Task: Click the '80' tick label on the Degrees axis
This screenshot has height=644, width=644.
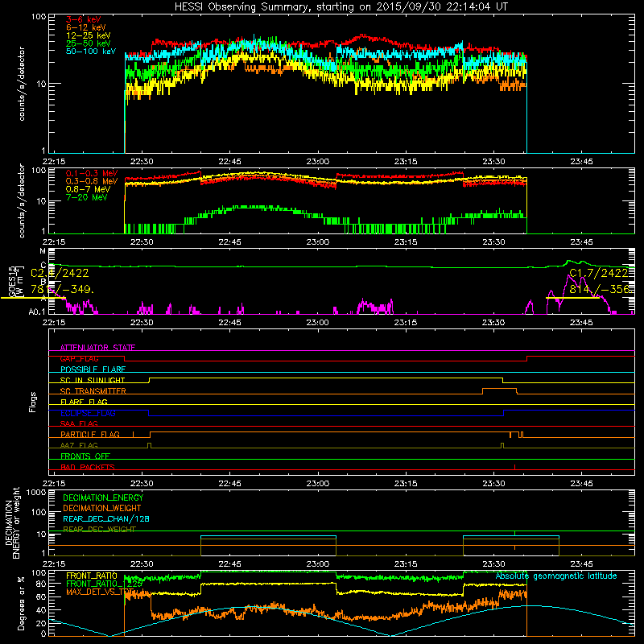Action: point(41,584)
